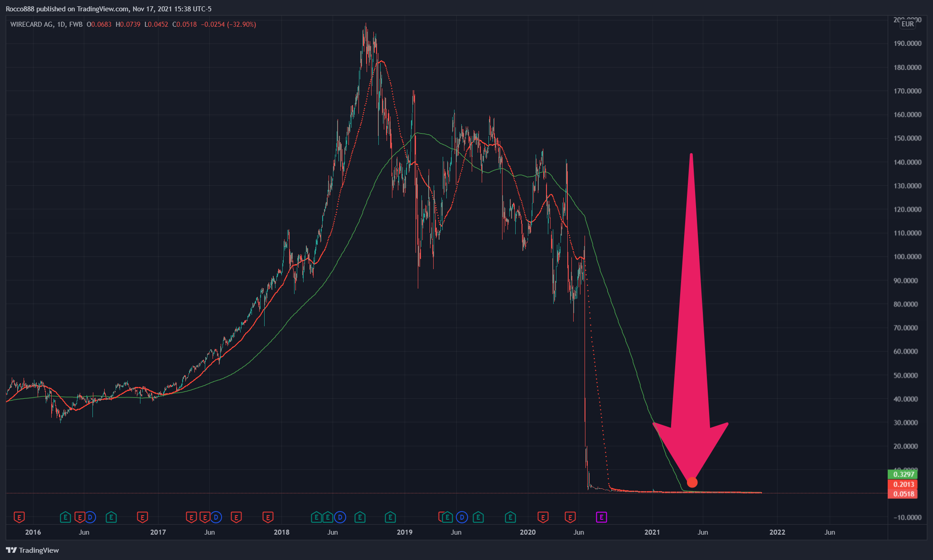Click the purple E marker on timeline

(601, 517)
